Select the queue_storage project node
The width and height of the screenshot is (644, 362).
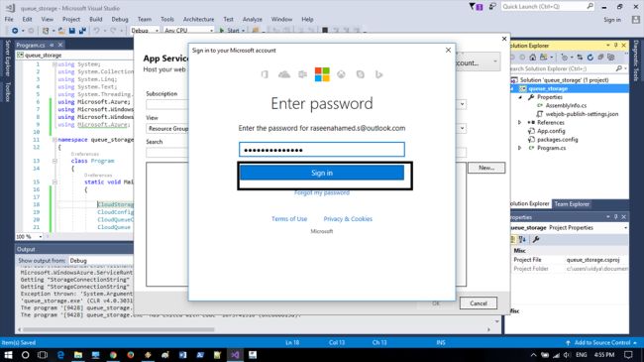(x=548, y=88)
